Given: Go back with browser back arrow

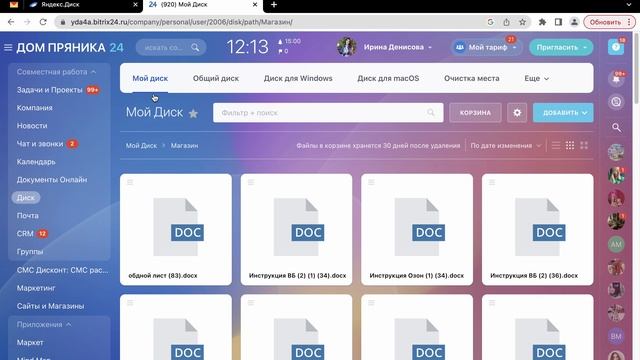Looking at the screenshot, I should (11, 22).
